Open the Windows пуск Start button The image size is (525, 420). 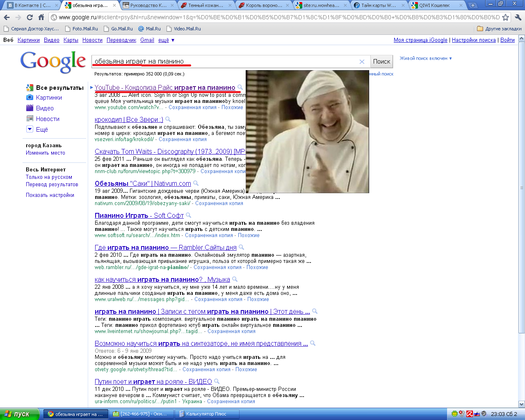coord(20,414)
